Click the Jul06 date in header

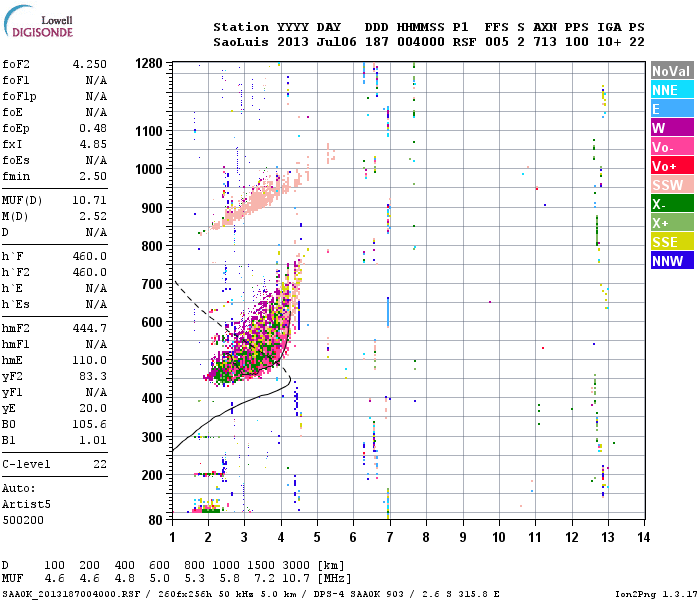337,42
